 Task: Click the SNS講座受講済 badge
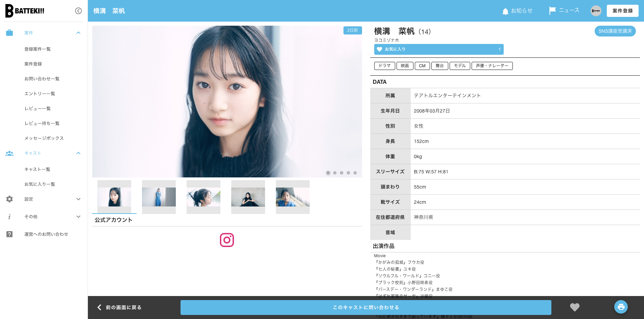pos(615,31)
